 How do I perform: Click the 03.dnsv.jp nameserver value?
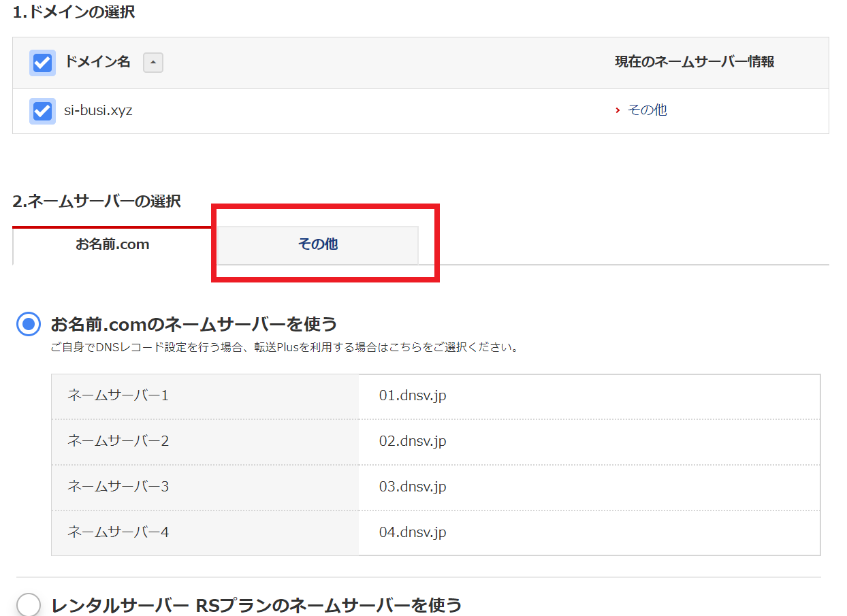pyautogui.click(x=413, y=487)
